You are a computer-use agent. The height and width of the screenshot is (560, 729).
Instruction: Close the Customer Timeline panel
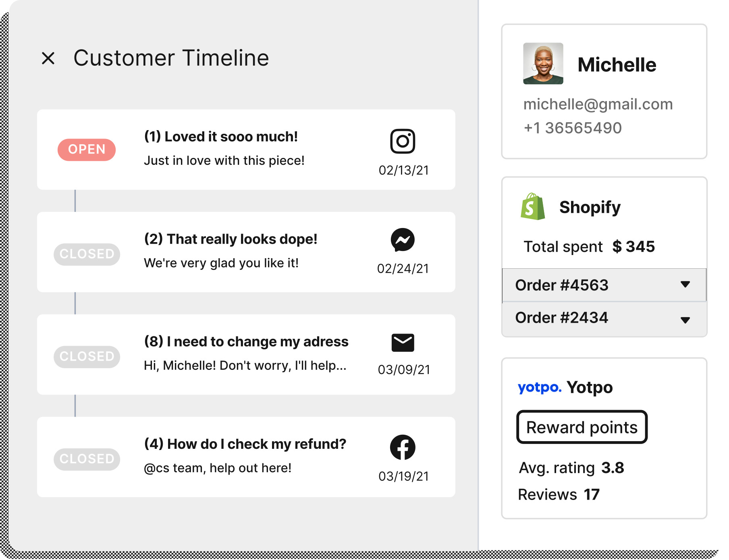pos(48,58)
